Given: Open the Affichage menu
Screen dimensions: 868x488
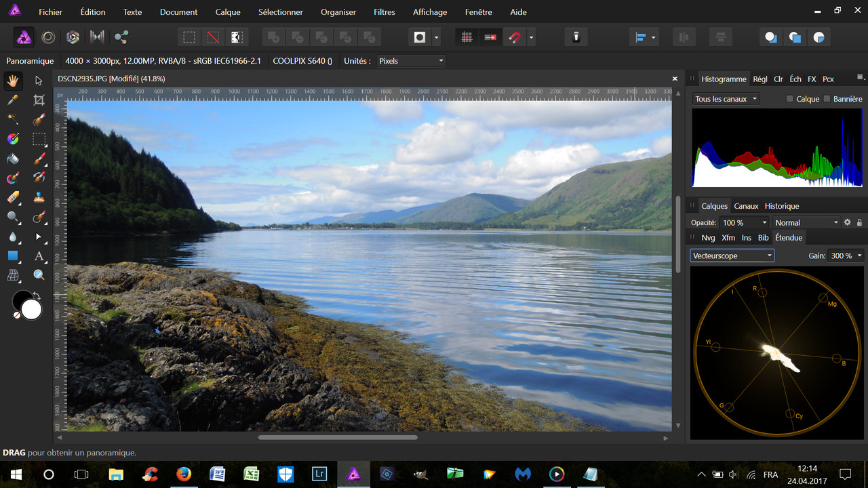Looking at the screenshot, I should tap(430, 12).
